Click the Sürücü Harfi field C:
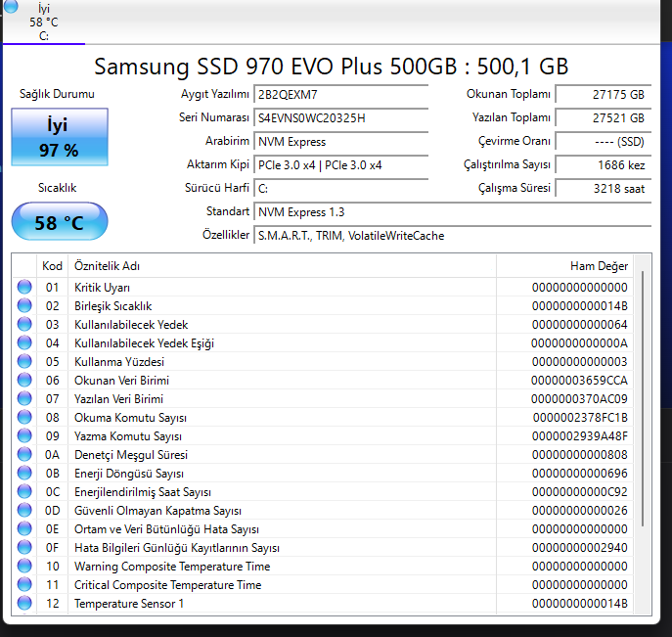Image resolution: width=672 pixels, height=637 pixels. pos(341,189)
